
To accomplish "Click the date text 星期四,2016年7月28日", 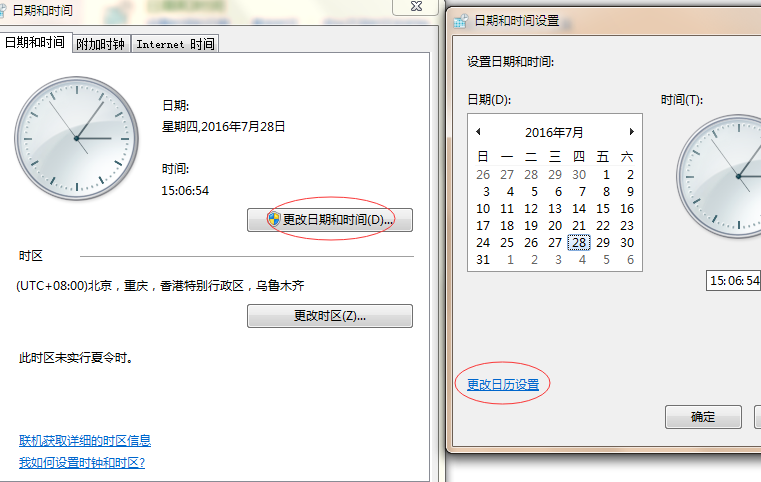I will pyautogui.click(x=223, y=127).
